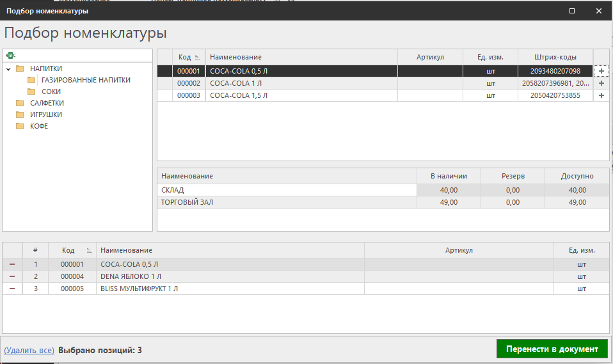Select the СОКИ subfolder
613x364 pixels.
pyautogui.click(x=51, y=91)
